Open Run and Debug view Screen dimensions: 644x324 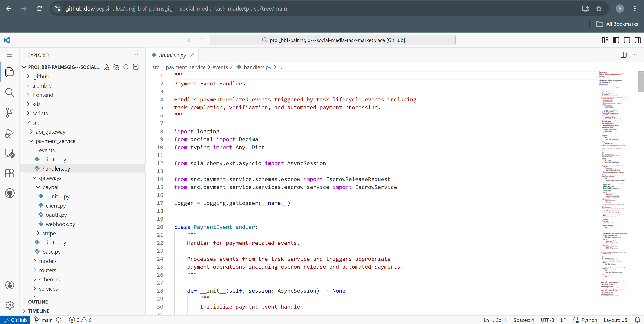coord(10,133)
